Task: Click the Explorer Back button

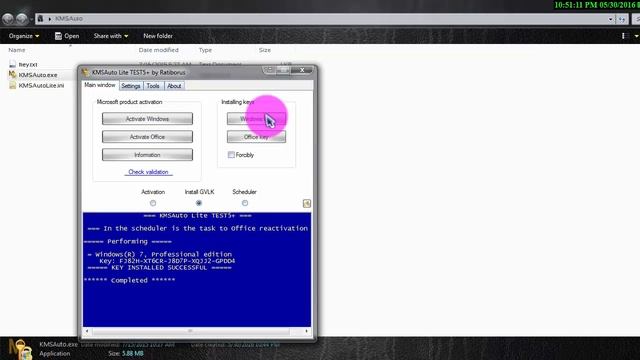Action: tap(8, 19)
